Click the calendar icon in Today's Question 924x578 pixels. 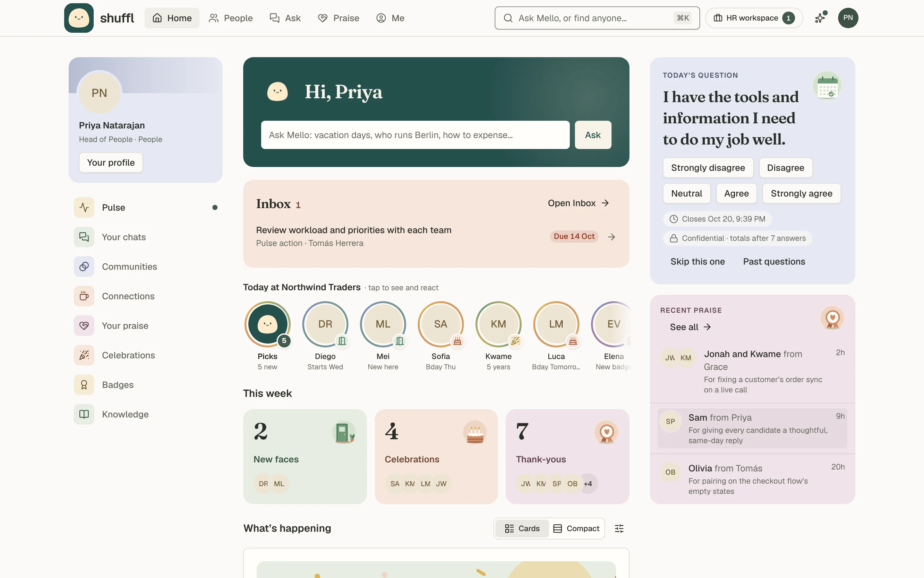827,86
